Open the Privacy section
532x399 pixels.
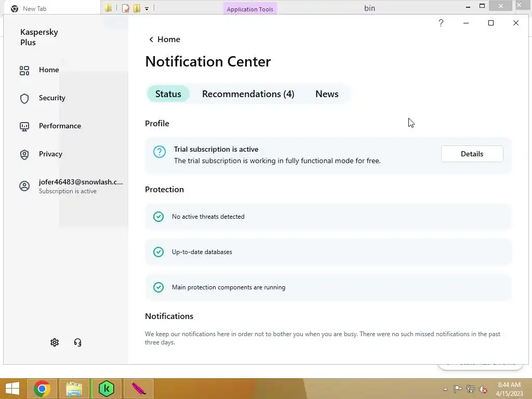click(x=50, y=154)
